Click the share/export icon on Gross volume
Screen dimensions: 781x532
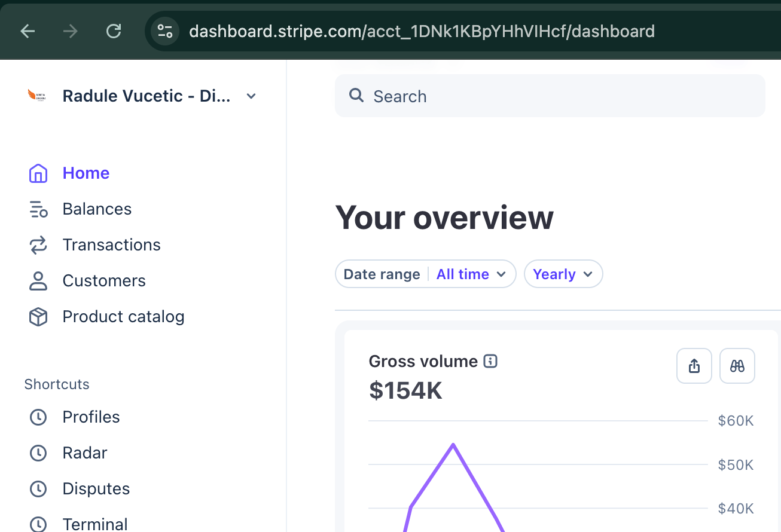click(694, 366)
